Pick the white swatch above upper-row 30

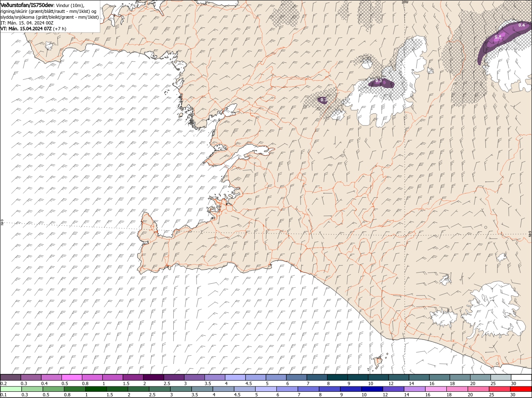point(521,377)
